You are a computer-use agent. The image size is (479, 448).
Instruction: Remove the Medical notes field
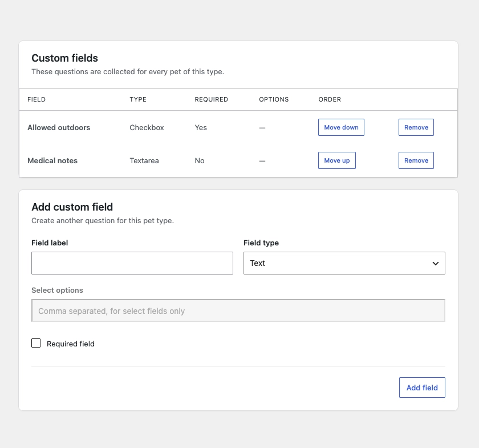pos(416,160)
